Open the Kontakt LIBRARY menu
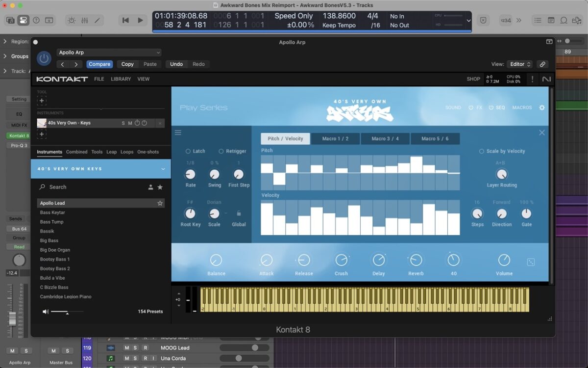Image resolution: width=588 pixels, height=368 pixels. click(121, 79)
